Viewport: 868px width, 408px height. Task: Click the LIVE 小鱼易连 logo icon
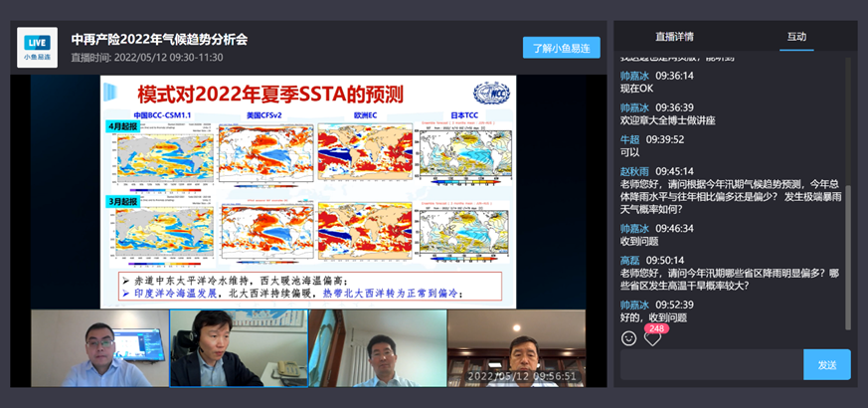(x=37, y=48)
